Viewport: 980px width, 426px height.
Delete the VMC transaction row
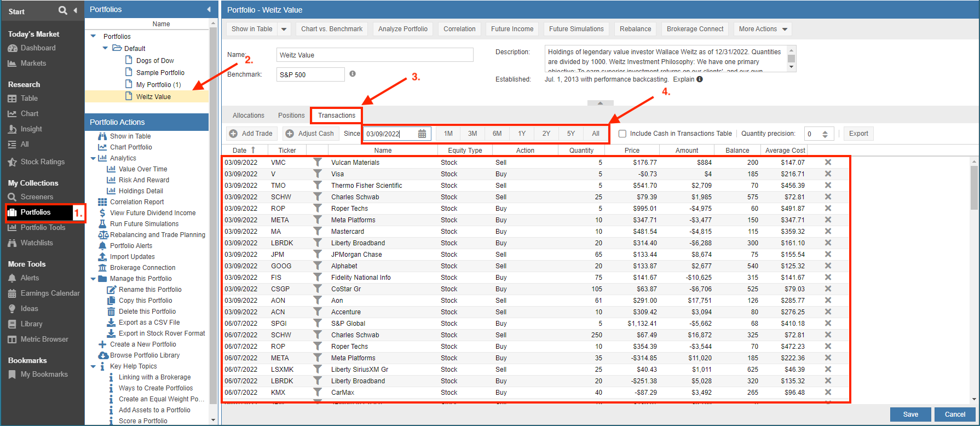pyautogui.click(x=828, y=162)
